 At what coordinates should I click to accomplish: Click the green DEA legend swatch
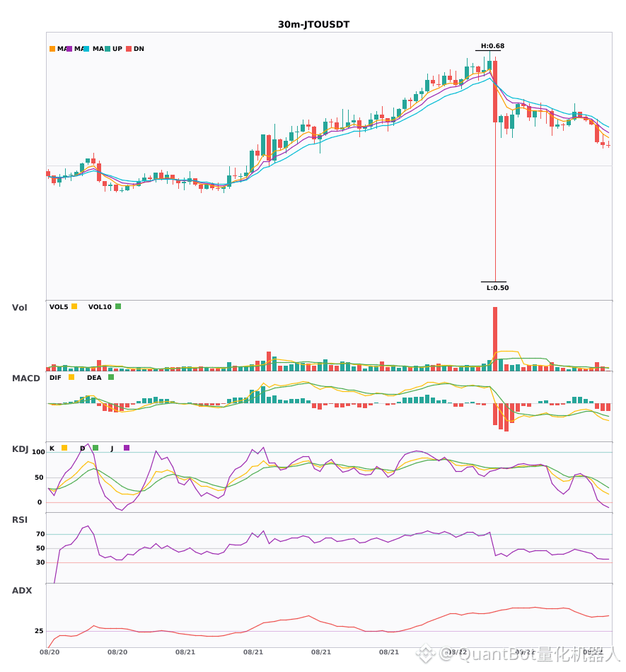111,377
